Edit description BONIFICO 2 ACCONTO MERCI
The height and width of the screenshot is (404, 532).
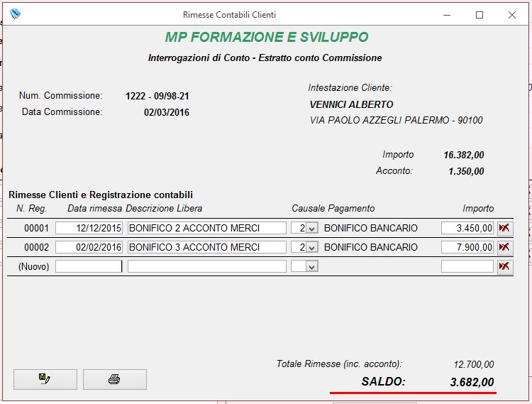tap(207, 228)
